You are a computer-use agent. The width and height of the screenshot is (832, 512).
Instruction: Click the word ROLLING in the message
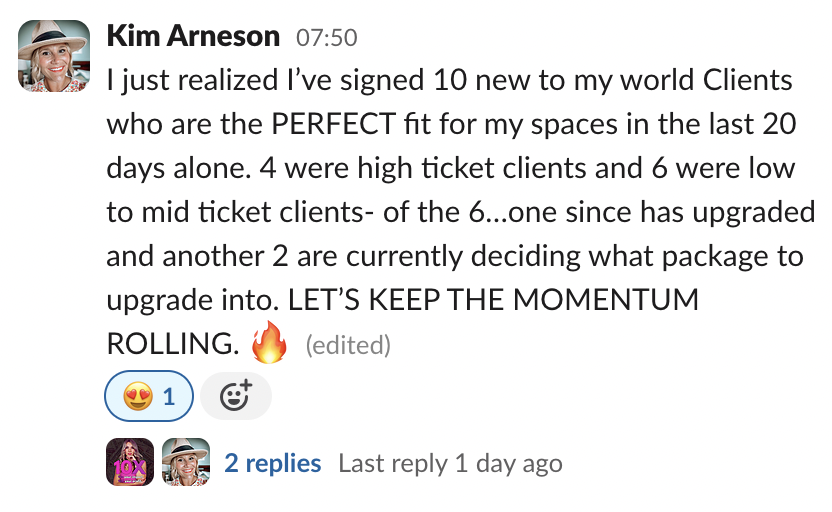(x=168, y=343)
